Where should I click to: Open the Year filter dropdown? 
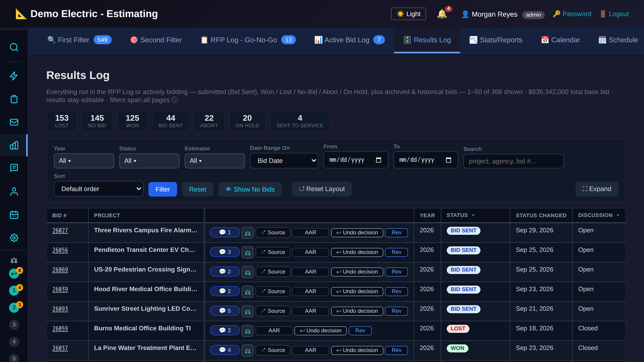point(84,161)
